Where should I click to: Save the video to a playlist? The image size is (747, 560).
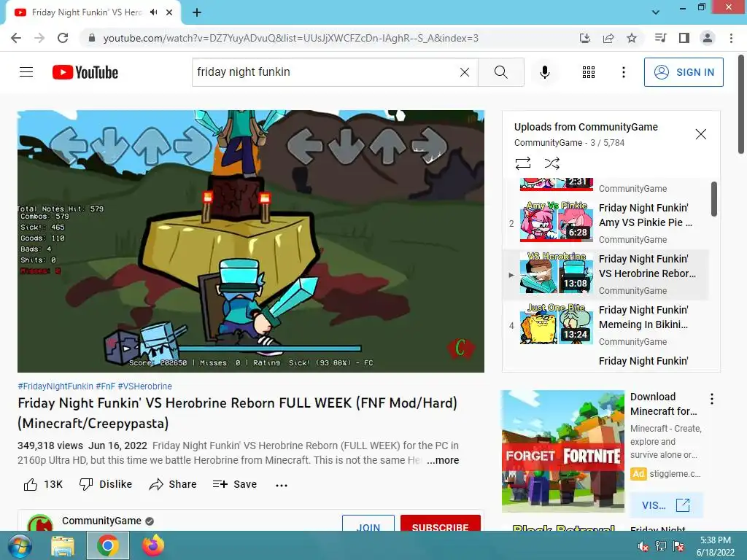[235, 484]
